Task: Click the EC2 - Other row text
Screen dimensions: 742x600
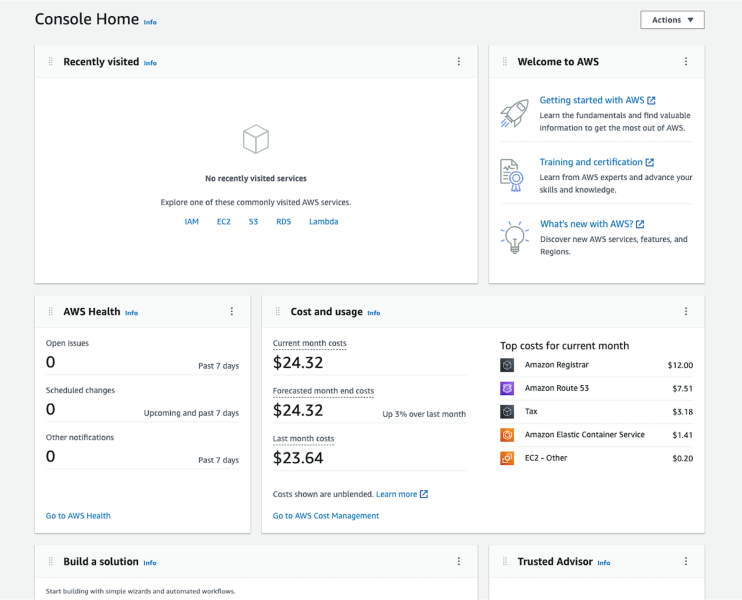Action: 546,458
